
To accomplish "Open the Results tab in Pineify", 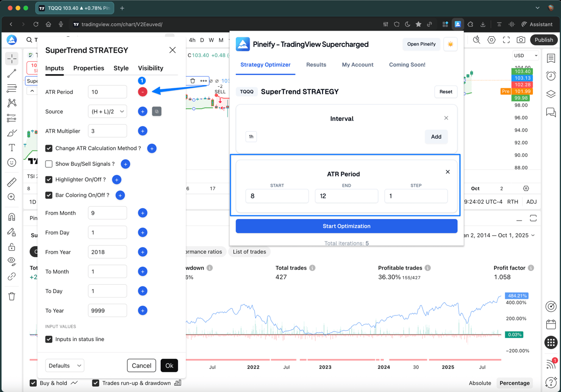I will [316, 65].
